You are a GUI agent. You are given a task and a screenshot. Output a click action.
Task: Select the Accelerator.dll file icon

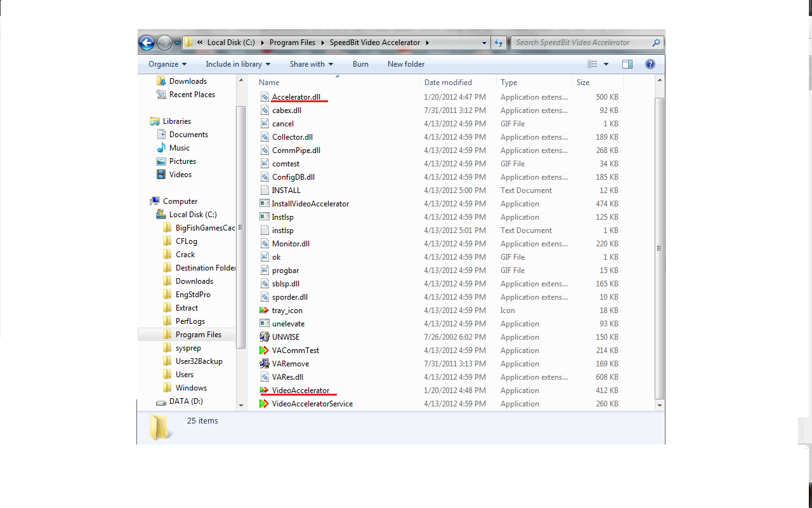[x=265, y=97]
